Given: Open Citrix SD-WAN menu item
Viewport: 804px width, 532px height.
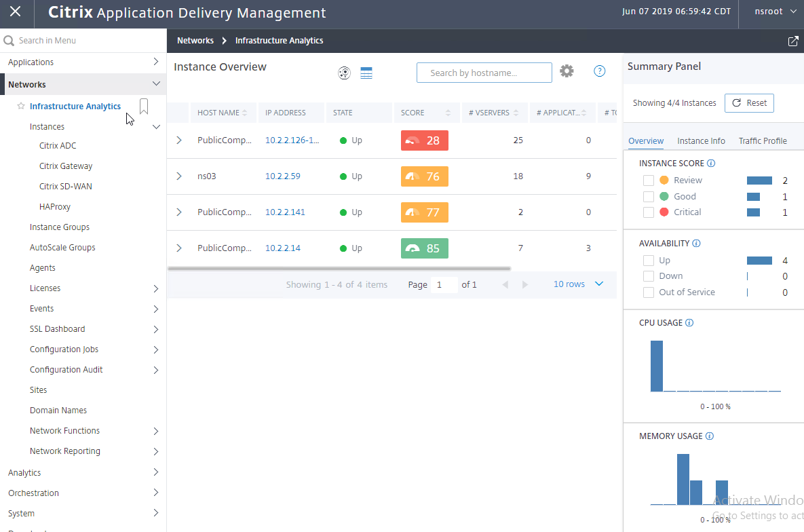Looking at the screenshot, I should (66, 186).
